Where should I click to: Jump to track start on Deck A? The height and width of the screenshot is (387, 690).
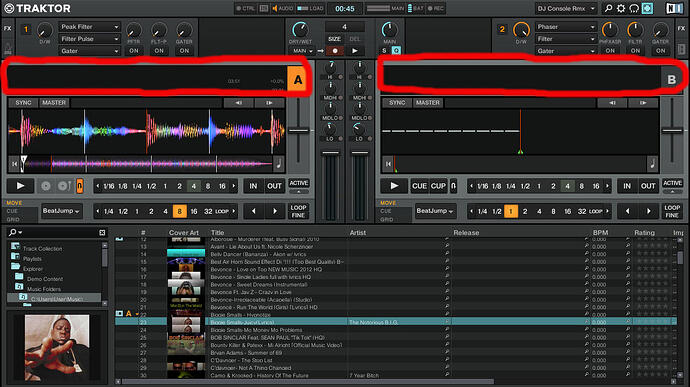(15, 164)
